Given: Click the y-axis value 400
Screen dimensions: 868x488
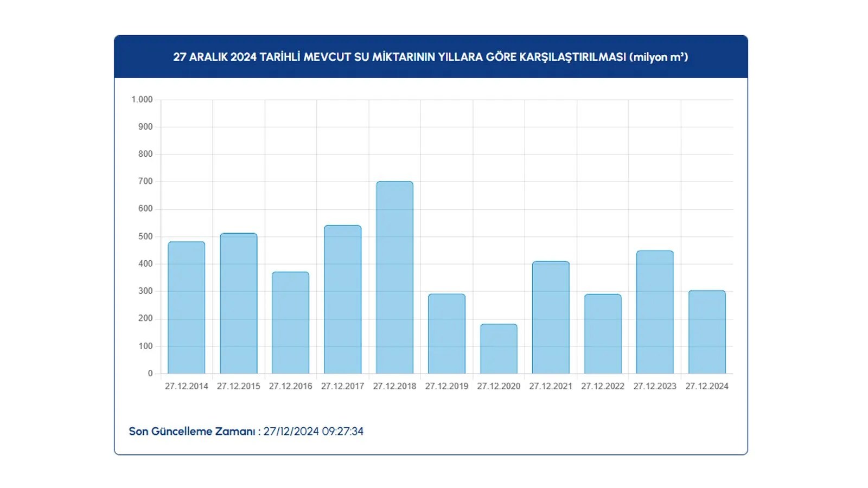Looking at the screenshot, I should [145, 264].
